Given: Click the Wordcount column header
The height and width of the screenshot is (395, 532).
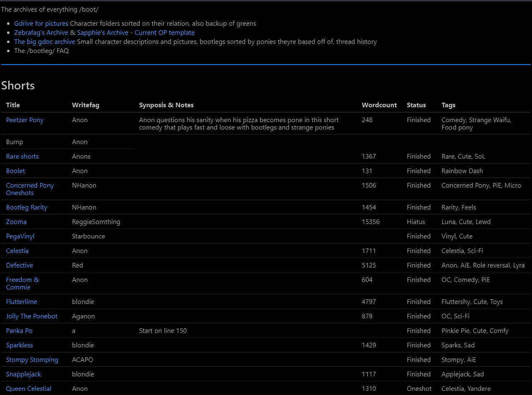Looking at the screenshot, I should pyautogui.click(x=379, y=105).
